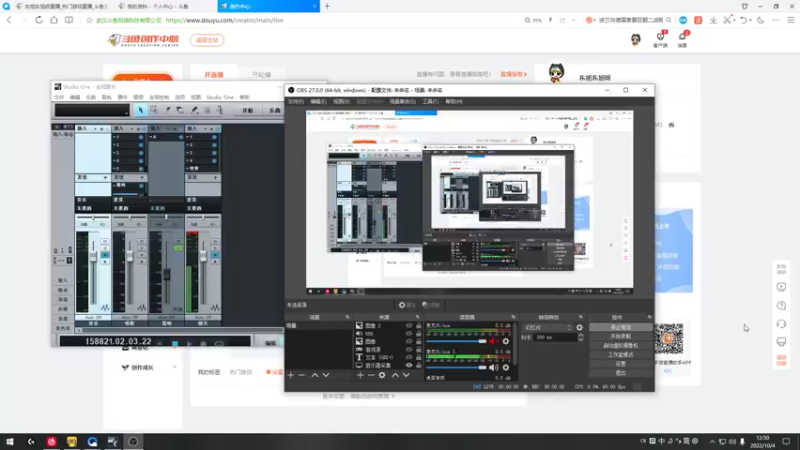Open the Studio One 走带控制 menu
This screenshot has height=450, width=800.
pos(159,97)
